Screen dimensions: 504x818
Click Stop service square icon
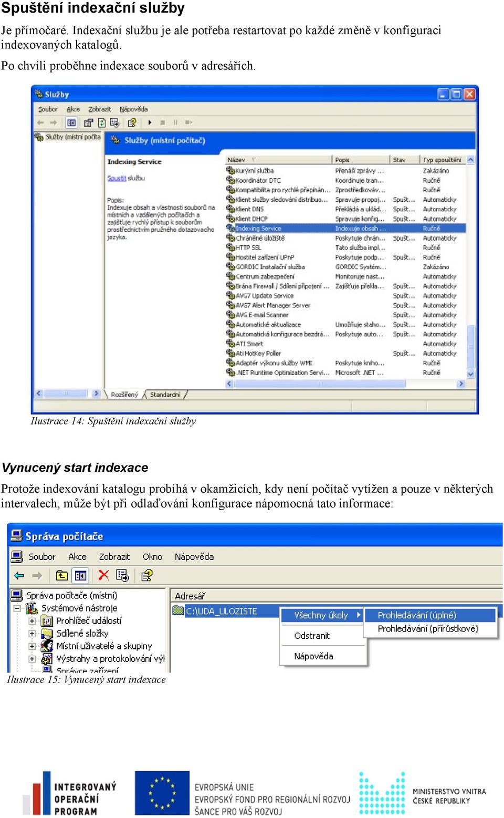(x=163, y=122)
